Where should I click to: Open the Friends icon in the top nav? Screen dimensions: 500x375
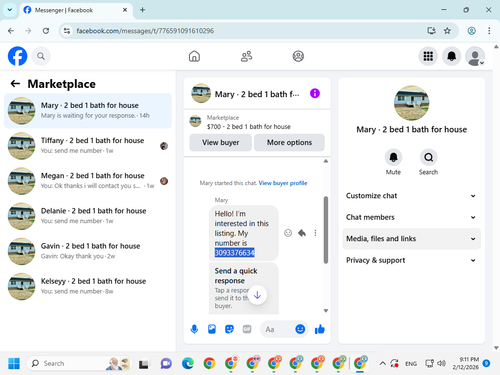(x=246, y=56)
